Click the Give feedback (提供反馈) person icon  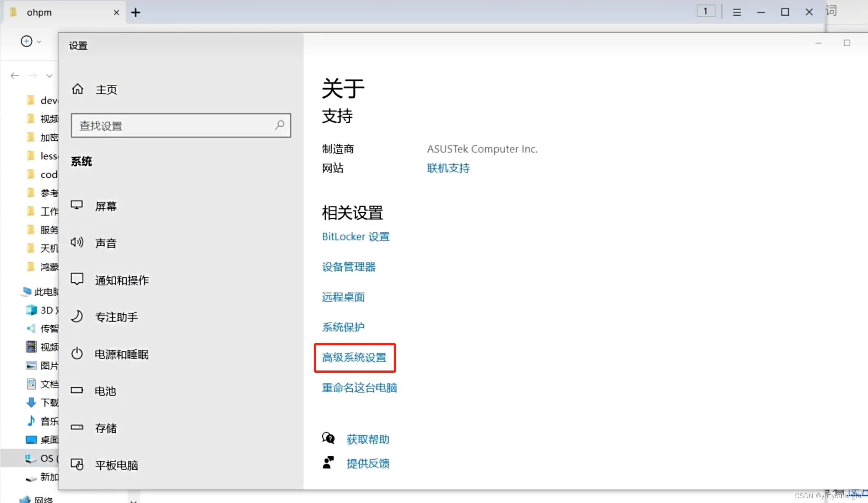tap(328, 462)
